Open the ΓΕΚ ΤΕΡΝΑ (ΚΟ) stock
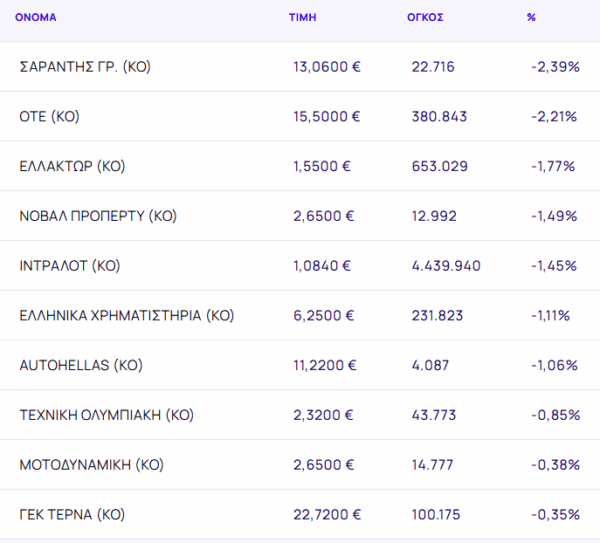Viewport: 600px width, 543px height. click(72, 515)
